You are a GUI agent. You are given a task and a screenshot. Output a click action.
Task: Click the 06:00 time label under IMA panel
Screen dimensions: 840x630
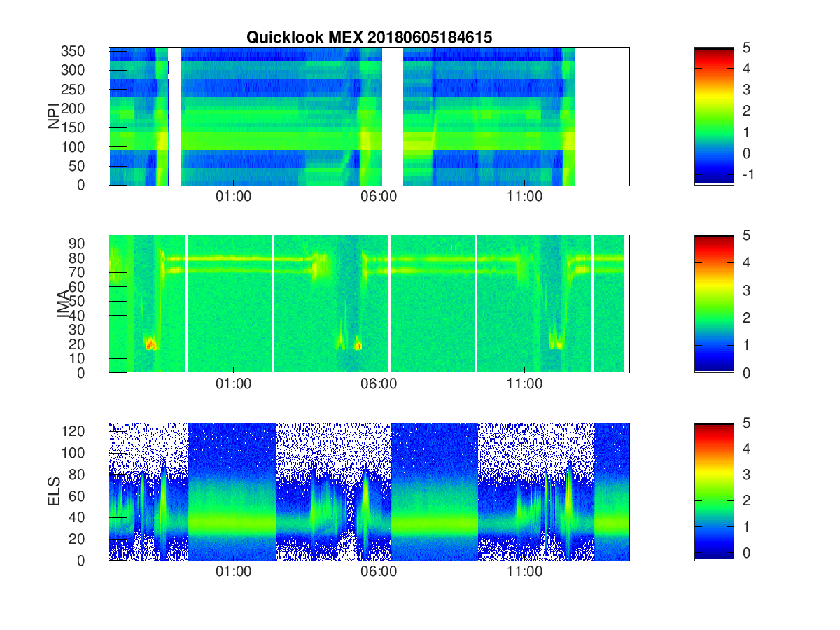coord(379,384)
